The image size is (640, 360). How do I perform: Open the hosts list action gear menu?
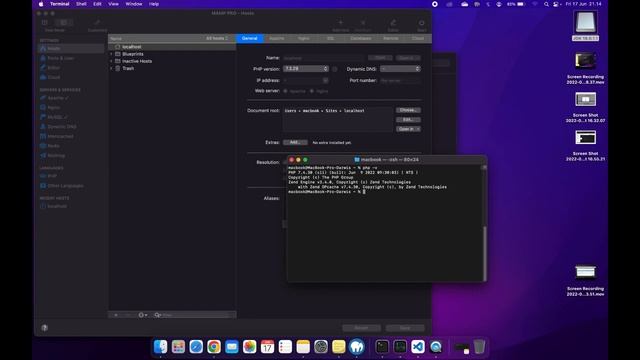142,315
